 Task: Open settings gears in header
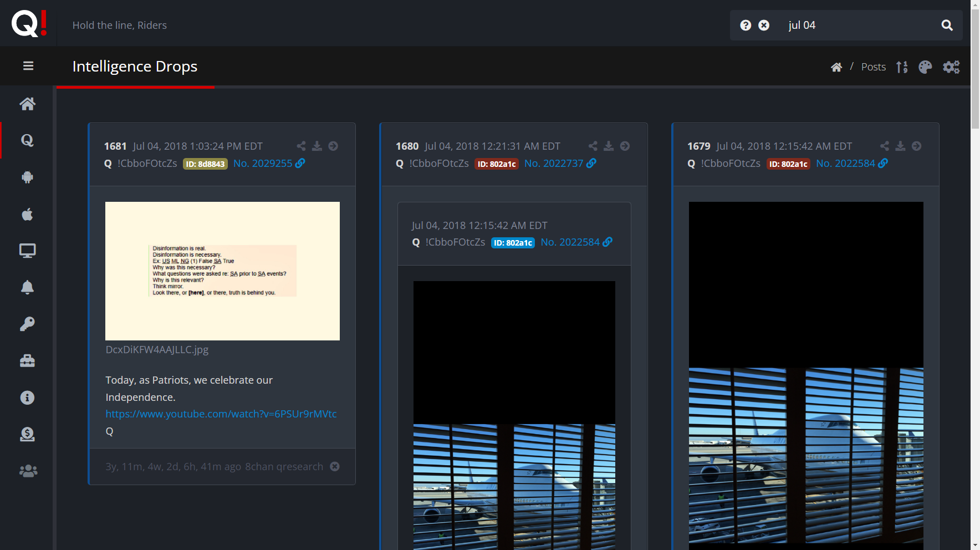coord(951,67)
